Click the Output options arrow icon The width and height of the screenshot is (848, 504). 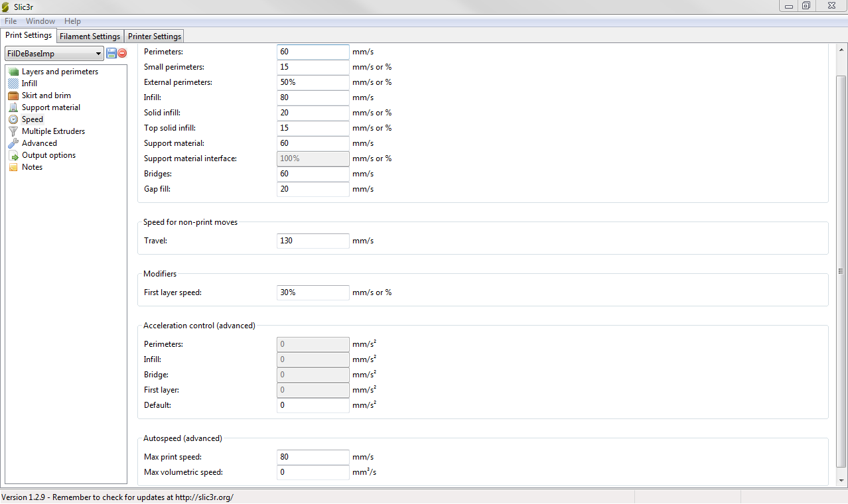point(13,155)
